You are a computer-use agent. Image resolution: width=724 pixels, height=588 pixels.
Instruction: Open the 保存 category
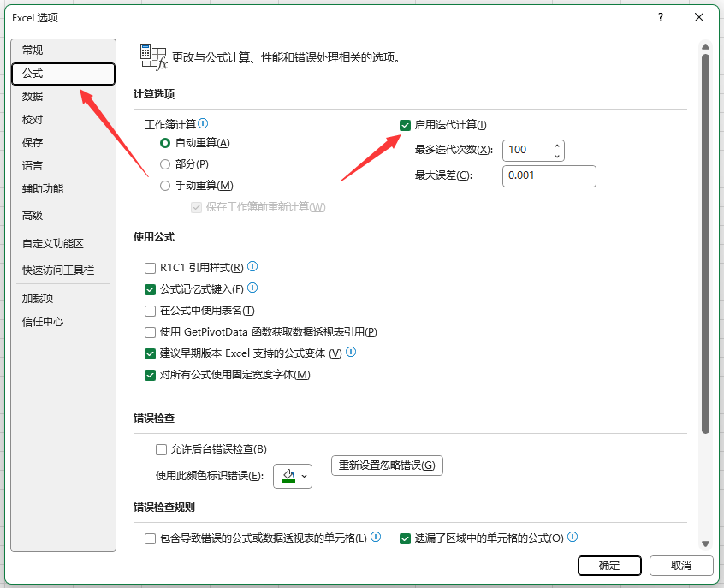tap(63, 143)
